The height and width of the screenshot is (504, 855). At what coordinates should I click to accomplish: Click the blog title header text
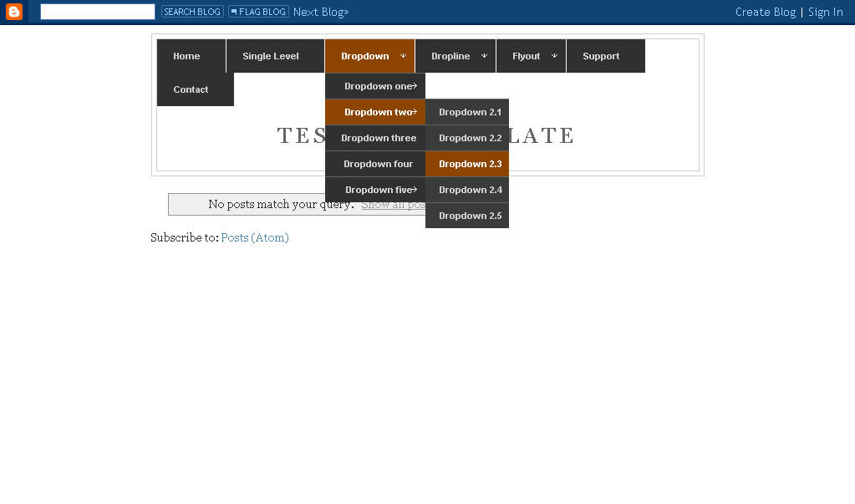[x=425, y=135]
